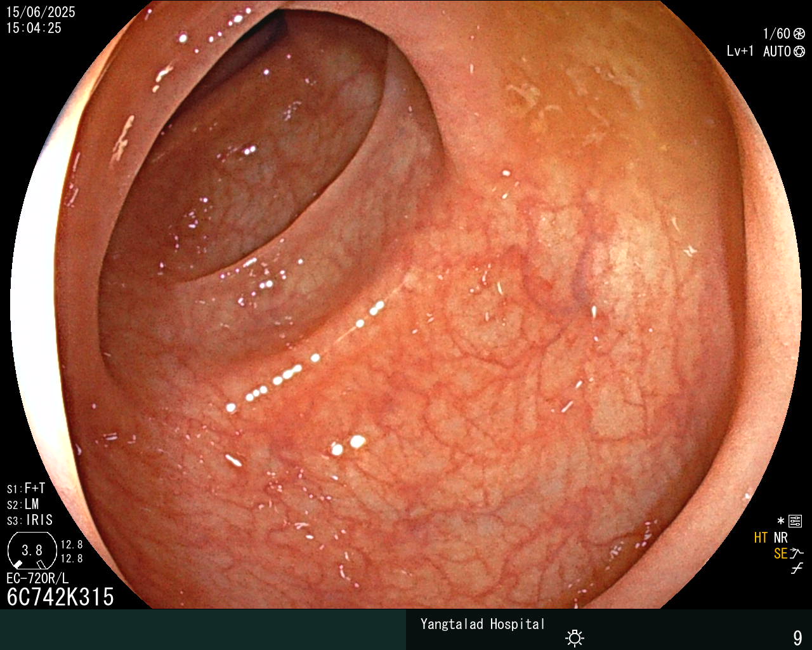Click the Yangtalad Hospital label
This screenshot has width=812, height=650.
pyautogui.click(x=483, y=624)
